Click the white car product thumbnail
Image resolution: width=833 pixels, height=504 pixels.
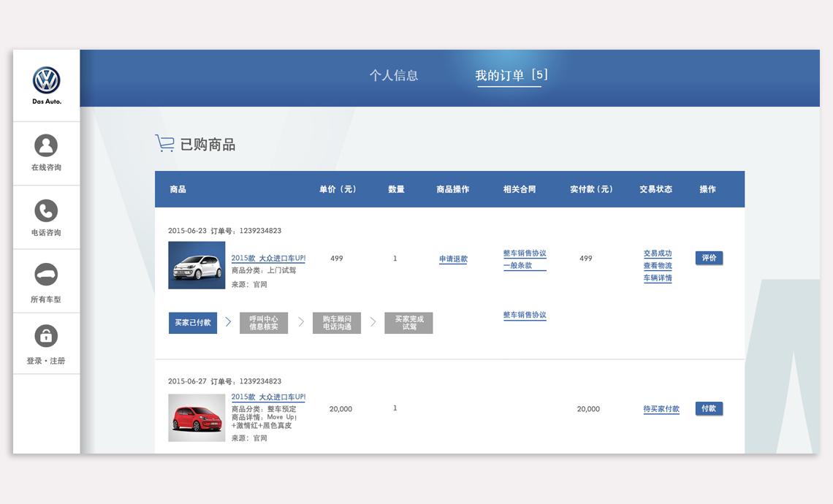[x=197, y=265]
